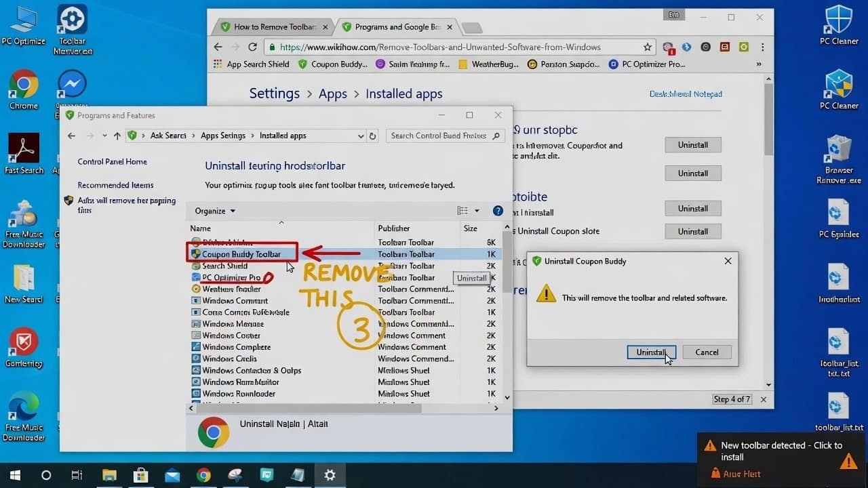
Task: Sort list by the Name column header
Action: coord(200,228)
